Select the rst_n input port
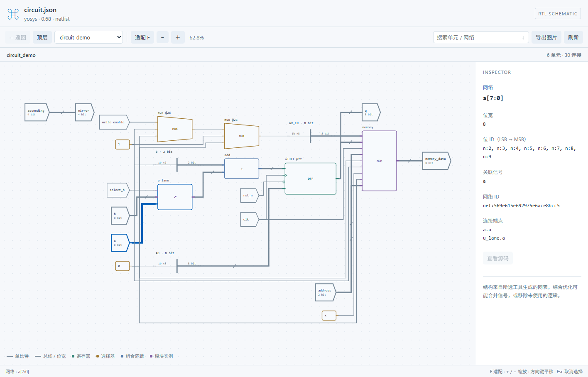 click(x=249, y=195)
